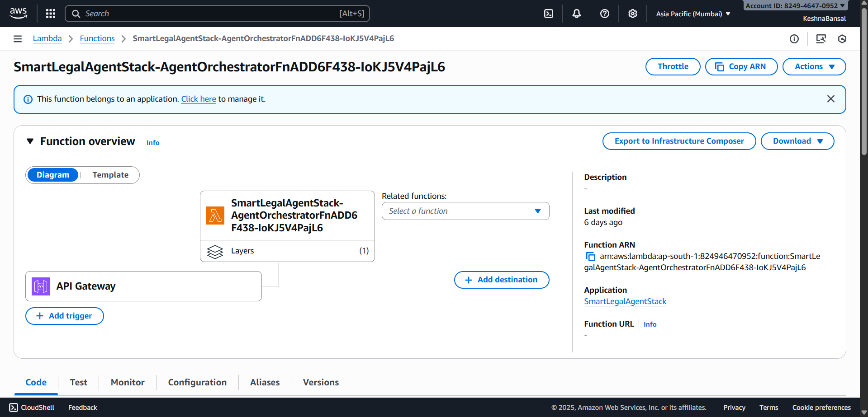Open the SmartLegalAgentStack application link
Image resolution: width=868 pixels, height=417 pixels.
click(x=625, y=301)
